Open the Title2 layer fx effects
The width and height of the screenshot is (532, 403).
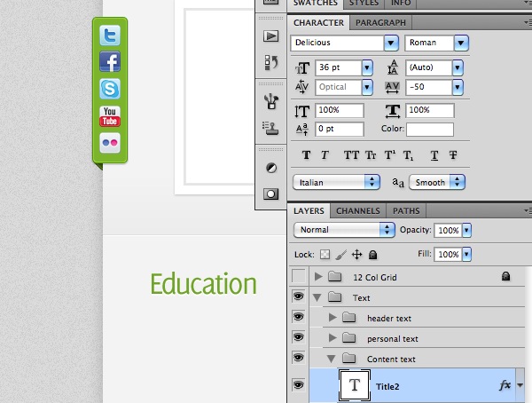(x=505, y=385)
